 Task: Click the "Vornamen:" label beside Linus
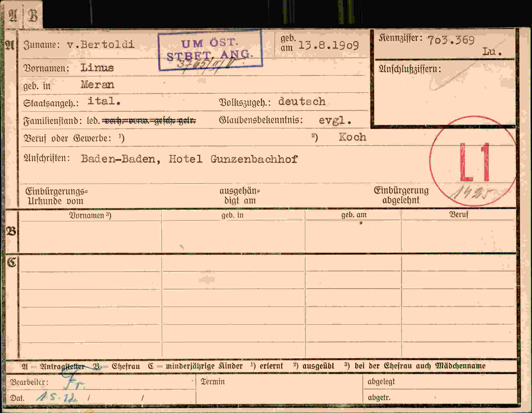pos(46,68)
